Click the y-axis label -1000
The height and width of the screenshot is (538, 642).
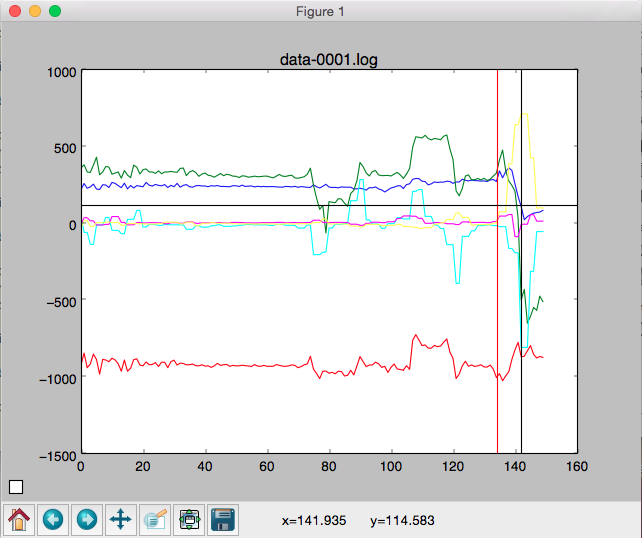click(58, 379)
